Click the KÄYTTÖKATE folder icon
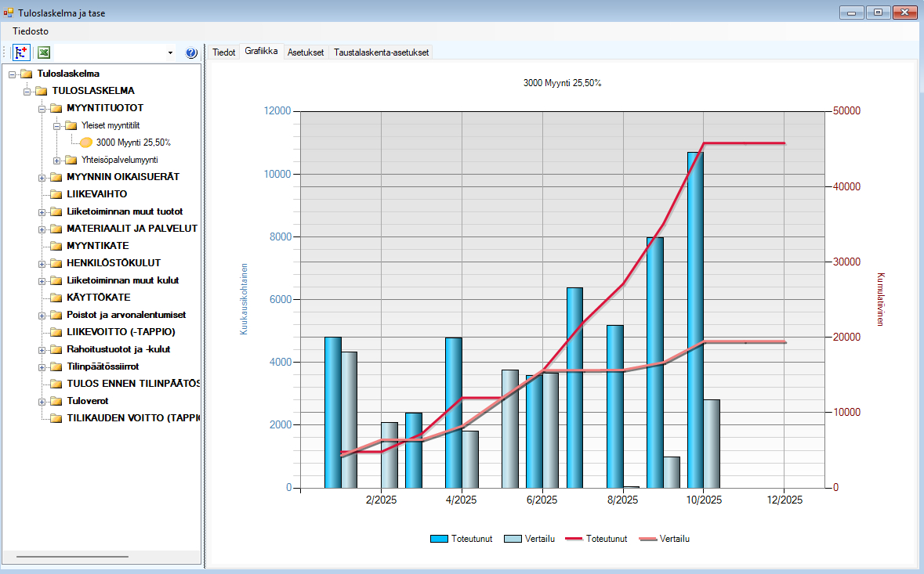Image resolution: width=924 pixels, height=574 pixels. click(56, 298)
